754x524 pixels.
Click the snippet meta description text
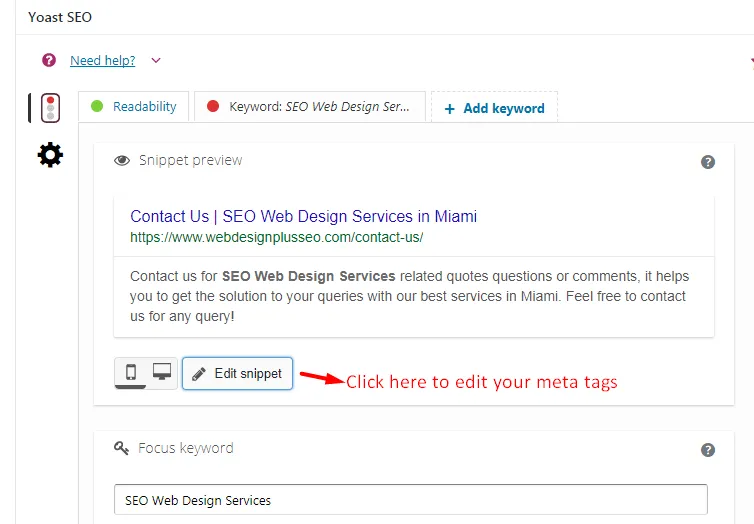point(408,296)
